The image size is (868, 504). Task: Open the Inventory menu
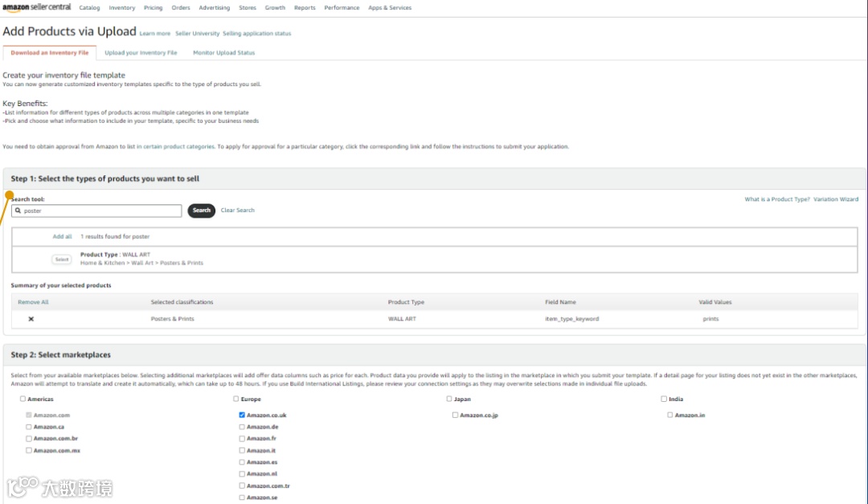pyautogui.click(x=122, y=8)
